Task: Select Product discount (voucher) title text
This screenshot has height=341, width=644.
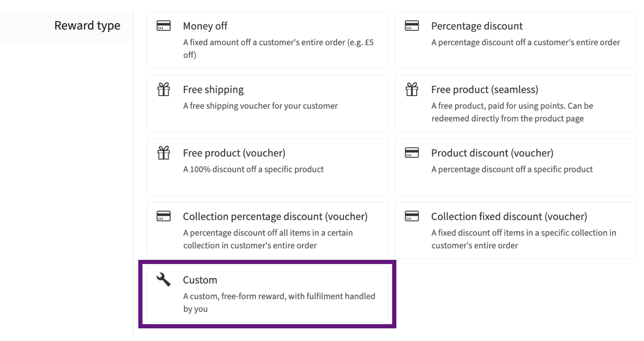Action: (x=492, y=153)
